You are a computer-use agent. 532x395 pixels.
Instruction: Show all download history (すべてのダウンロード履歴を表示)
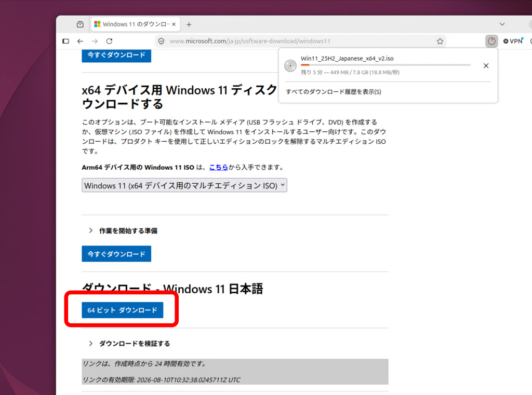coord(333,92)
